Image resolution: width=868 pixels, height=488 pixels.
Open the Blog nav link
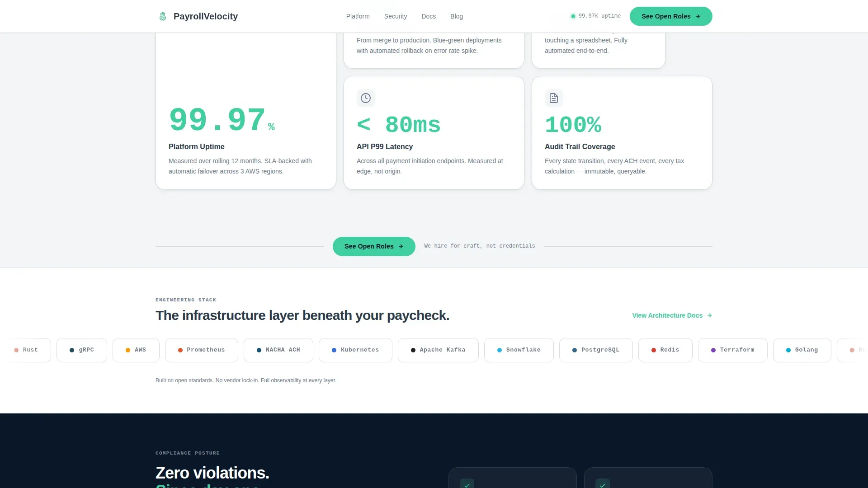click(x=457, y=16)
